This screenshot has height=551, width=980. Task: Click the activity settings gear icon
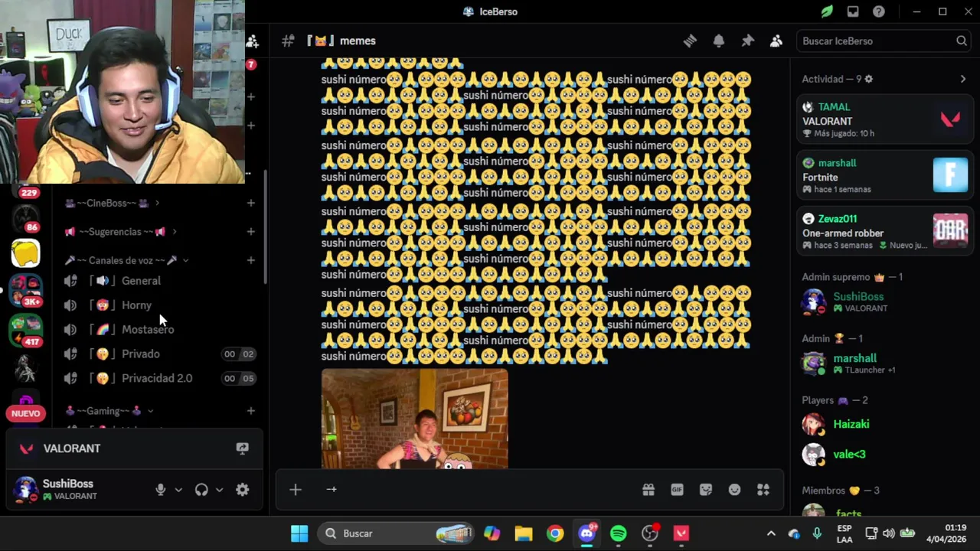click(x=868, y=79)
